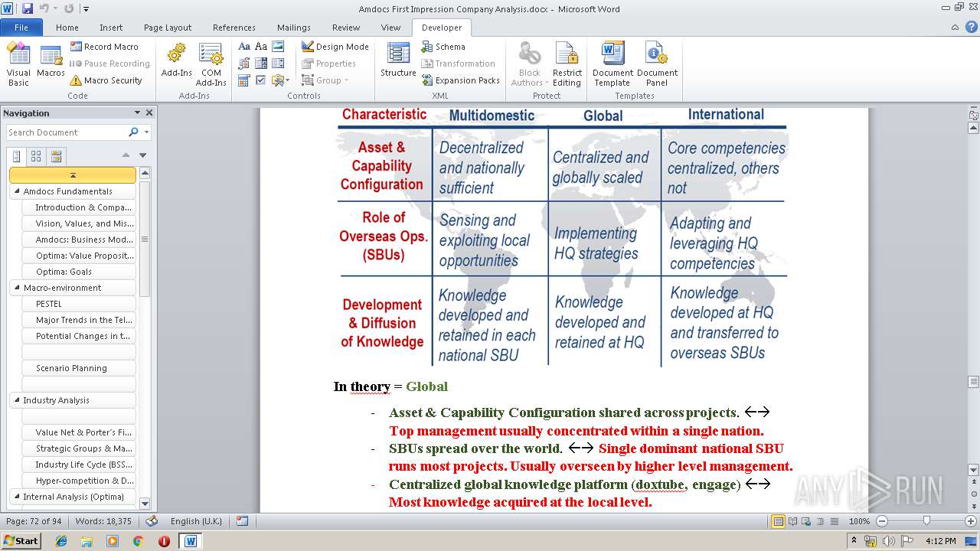Open the File tab

21,28
